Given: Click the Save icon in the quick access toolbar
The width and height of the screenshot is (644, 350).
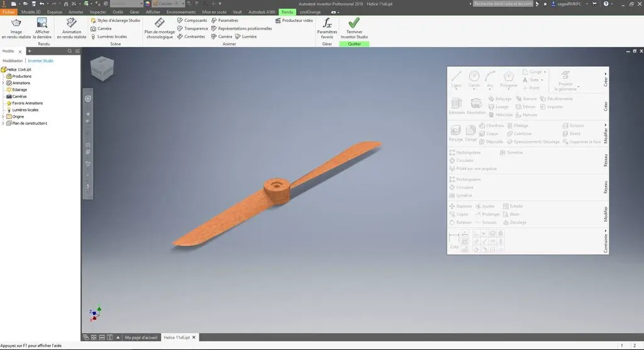Looking at the screenshot, I should [34, 4].
